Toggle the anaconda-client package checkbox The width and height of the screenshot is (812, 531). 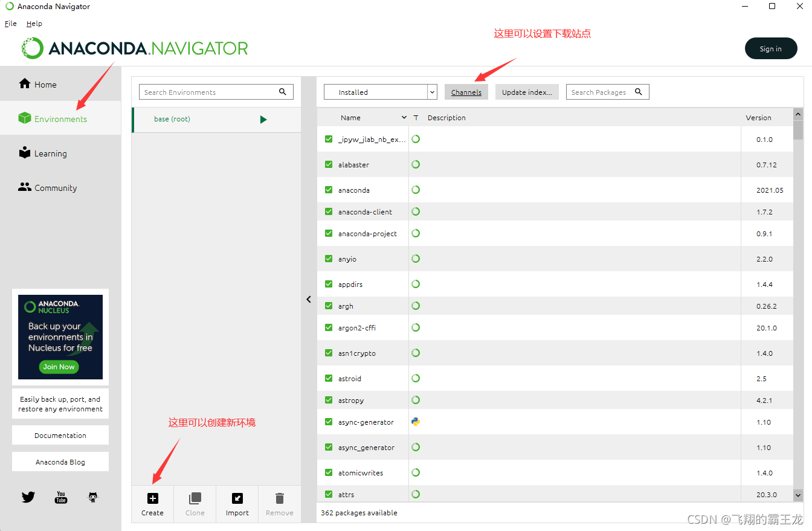coord(329,211)
